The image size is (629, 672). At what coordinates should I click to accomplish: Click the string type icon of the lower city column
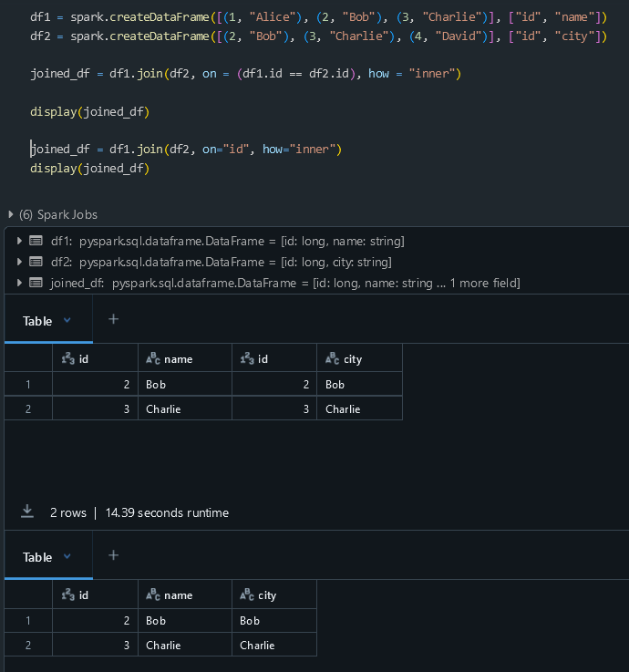(x=246, y=595)
